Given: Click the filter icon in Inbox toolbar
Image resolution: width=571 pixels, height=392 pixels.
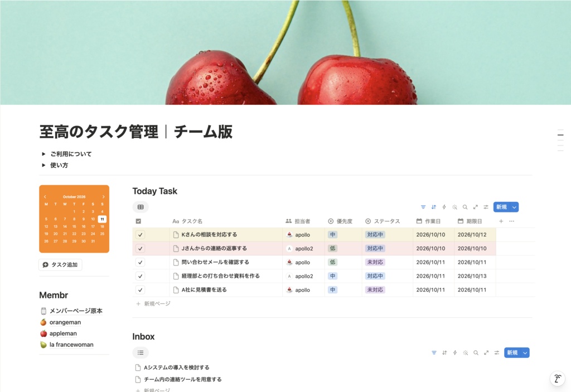Looking at the screenshot, I should [434, 352].
